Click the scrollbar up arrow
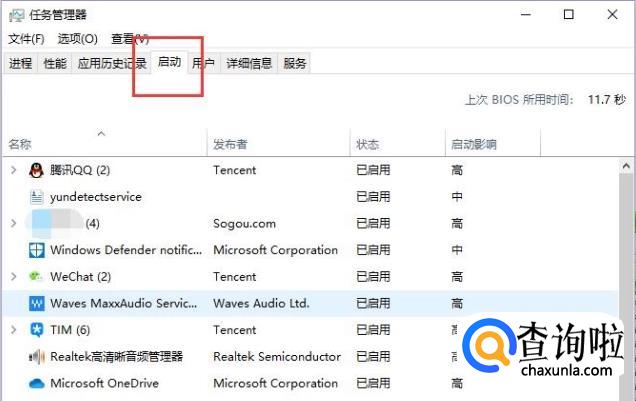The height and width of the screenshot is (401, 636). [626, 166]
